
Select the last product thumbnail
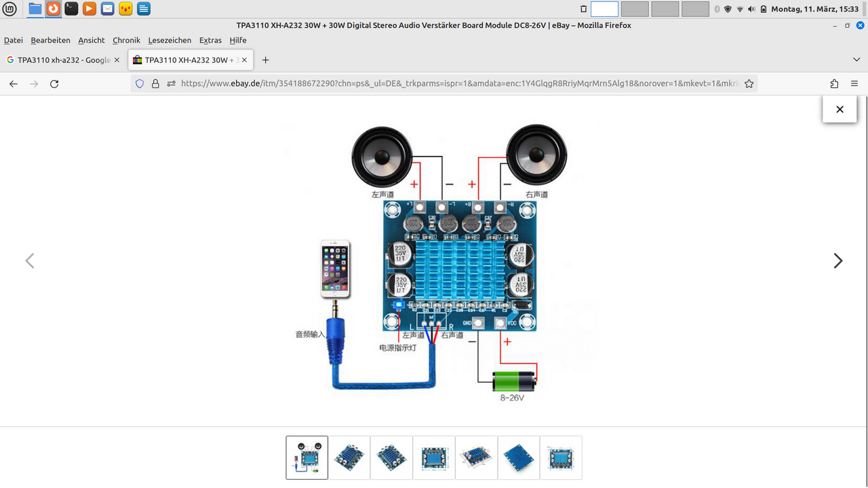(x=561, y=457)
